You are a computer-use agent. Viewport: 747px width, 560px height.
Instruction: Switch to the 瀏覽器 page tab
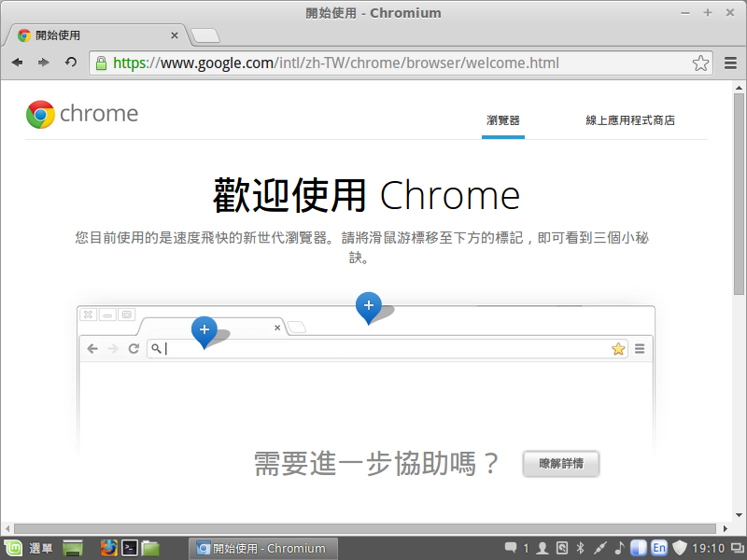(x=502, y=120)
